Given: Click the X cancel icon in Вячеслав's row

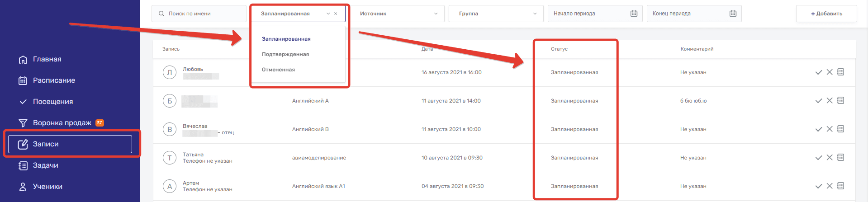Looking at the screenshot, I should click(830, 129).
